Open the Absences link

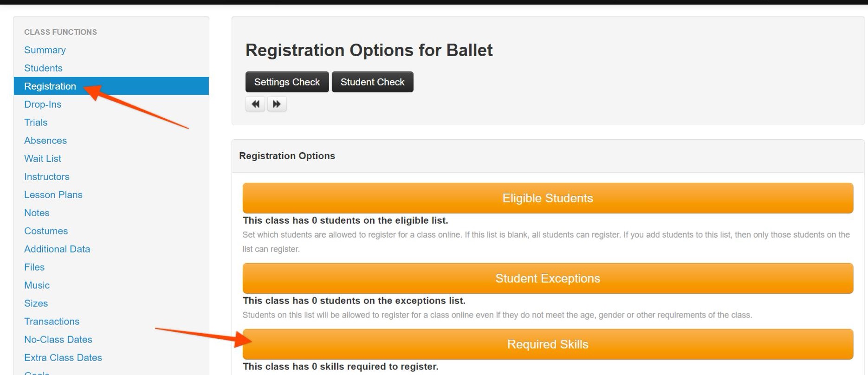(x=45, y=141)
